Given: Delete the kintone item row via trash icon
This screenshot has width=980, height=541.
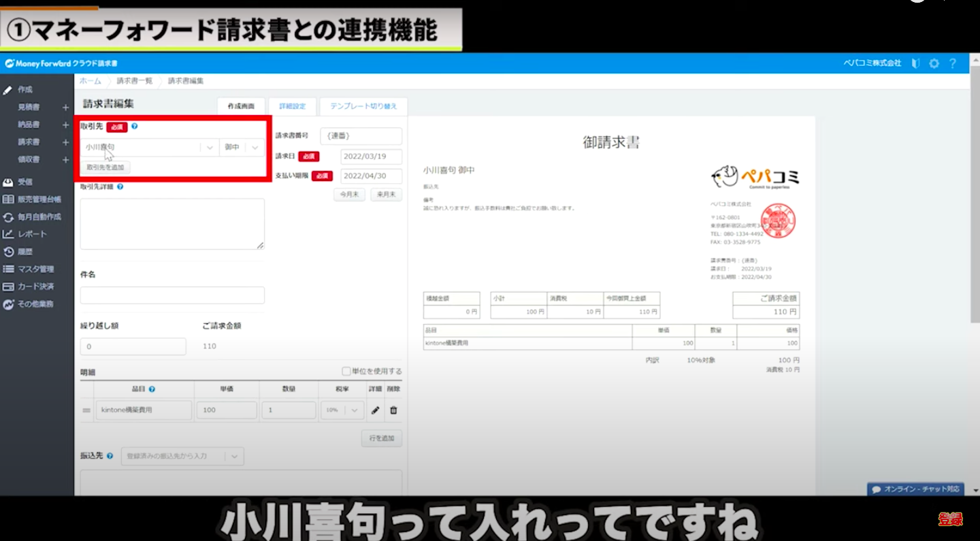Looking at the screenshot, I should point(393,410).
